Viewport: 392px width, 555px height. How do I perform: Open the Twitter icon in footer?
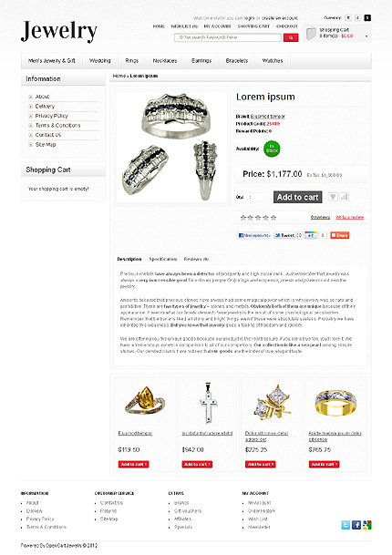346,525
